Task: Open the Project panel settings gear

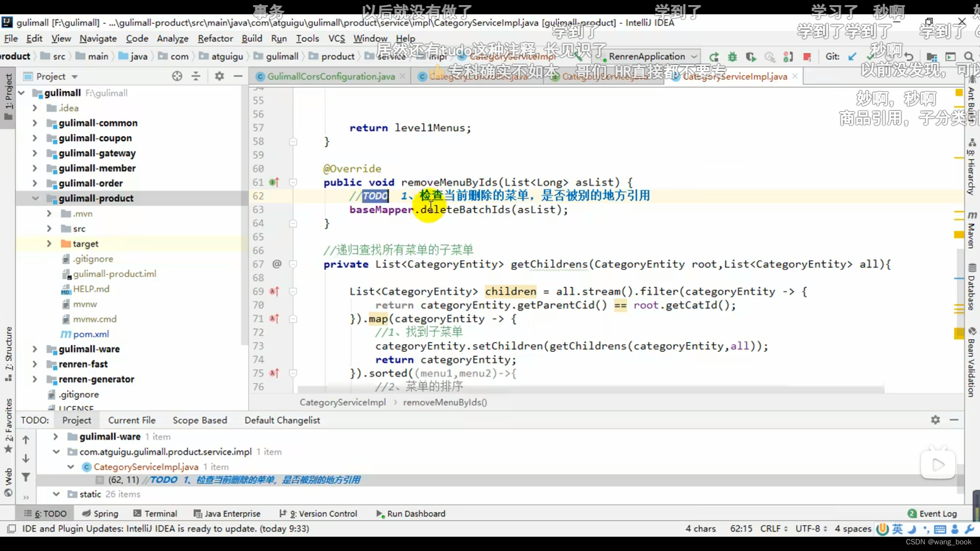Action: (x=219, y=76)
